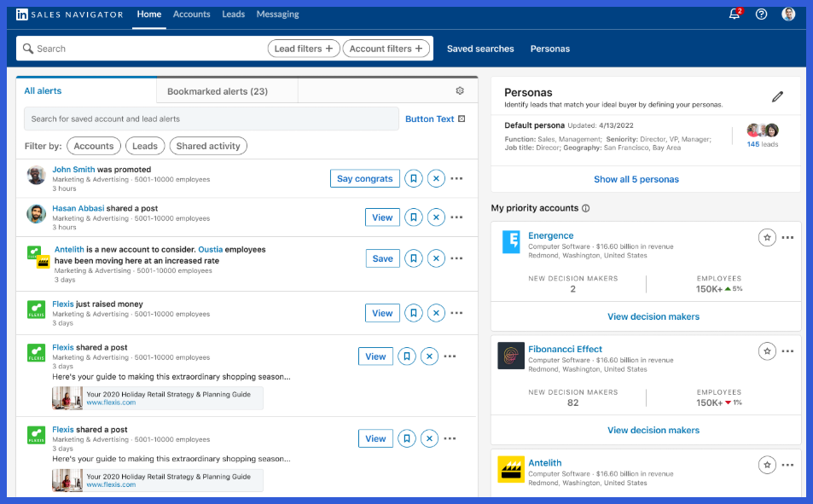Toggle the Accounts filter chip
Screen dimensions: 813x504
point(93,146)
